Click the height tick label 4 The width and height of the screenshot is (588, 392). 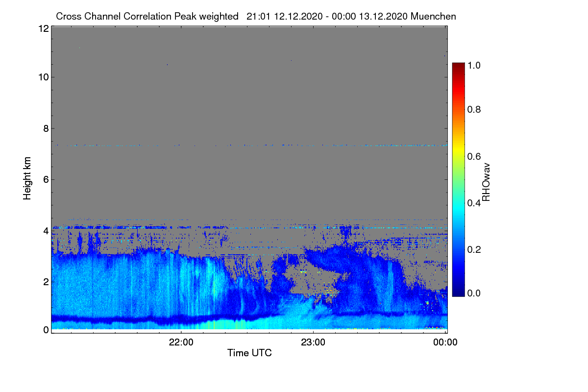pyautogui.click(x=46, y=230)
